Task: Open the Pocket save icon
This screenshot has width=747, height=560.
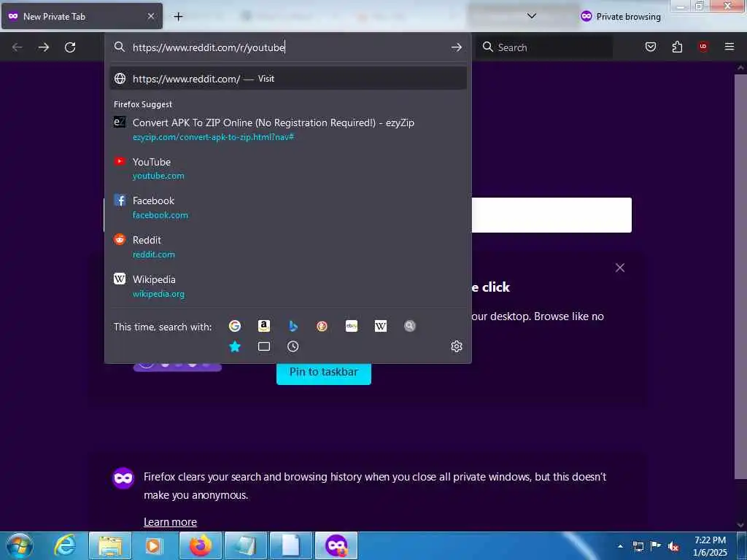Action: [x=651, y=47]
